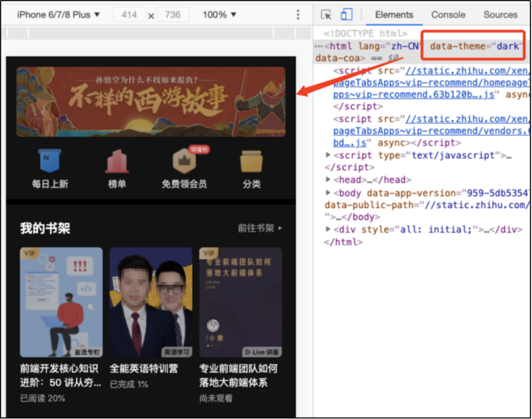Open the 不一样的西游故事 banner
The image size is (532, 419).
(x=151, y=102)
